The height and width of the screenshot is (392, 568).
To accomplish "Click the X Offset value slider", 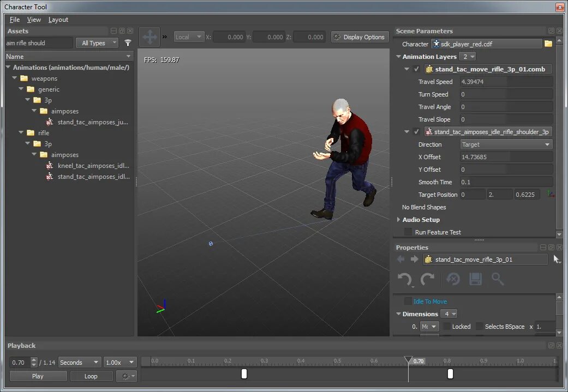I will point(506,156).
